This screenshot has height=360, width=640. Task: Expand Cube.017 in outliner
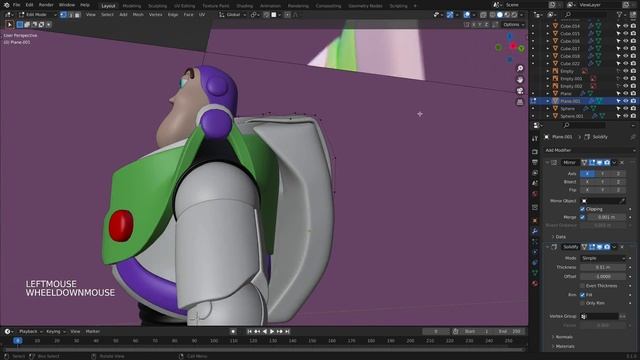(548, 49)
